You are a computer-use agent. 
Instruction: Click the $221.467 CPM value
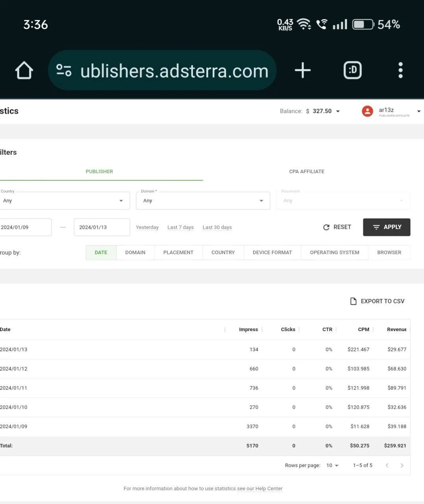pos(358,350)
